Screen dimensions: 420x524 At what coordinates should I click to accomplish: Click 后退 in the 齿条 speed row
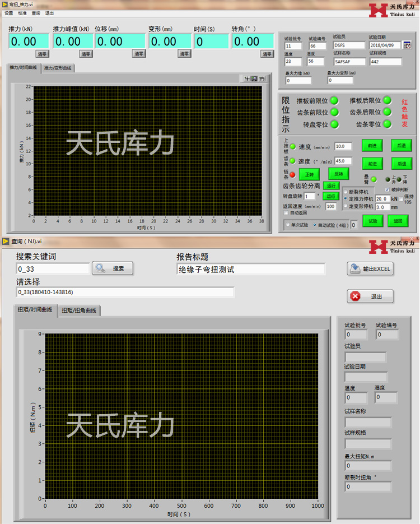pyautogui.click(x=402, y=164)
